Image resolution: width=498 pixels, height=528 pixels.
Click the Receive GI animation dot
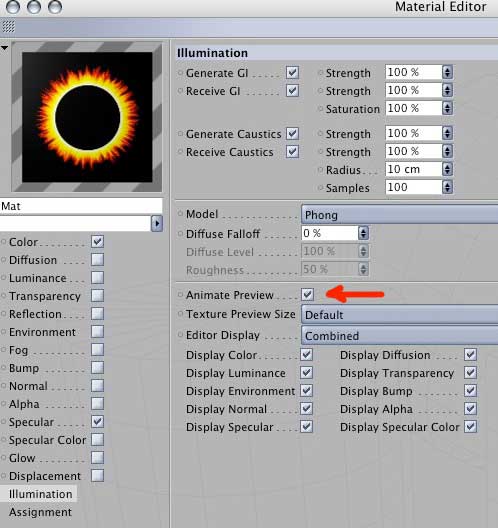coord(180,91)
